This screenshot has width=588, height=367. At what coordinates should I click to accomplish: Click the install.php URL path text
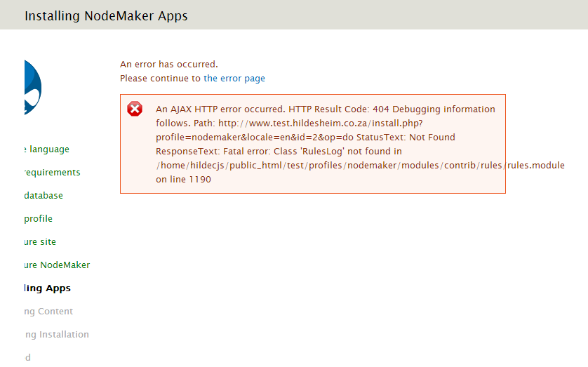(321, 124)
